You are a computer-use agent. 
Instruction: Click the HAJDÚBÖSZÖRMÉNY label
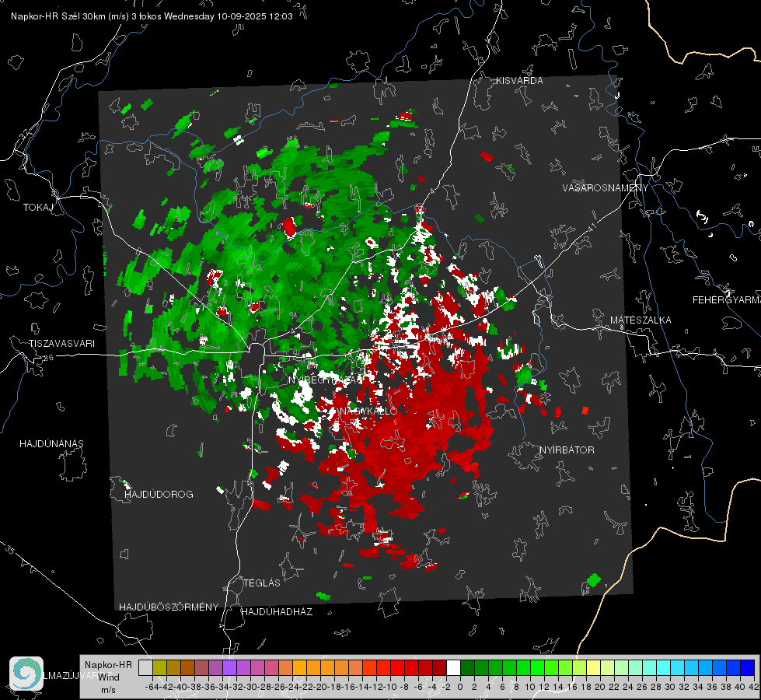click(169, 607)
